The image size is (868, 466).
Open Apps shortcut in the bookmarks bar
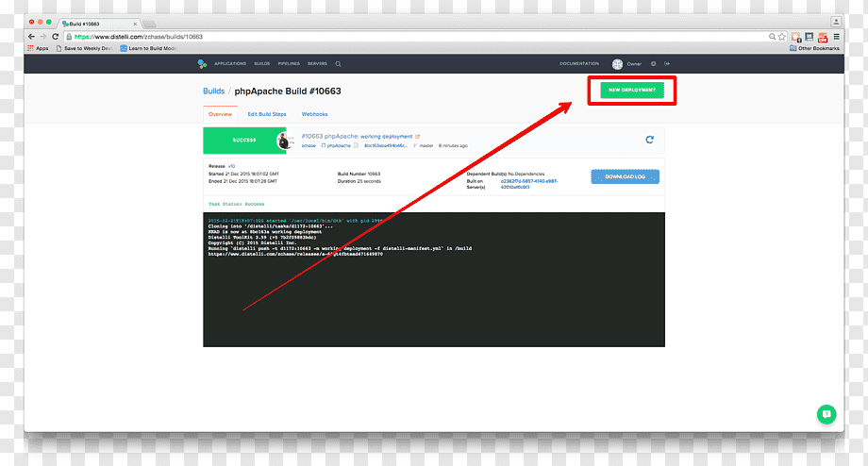(38, 48)
